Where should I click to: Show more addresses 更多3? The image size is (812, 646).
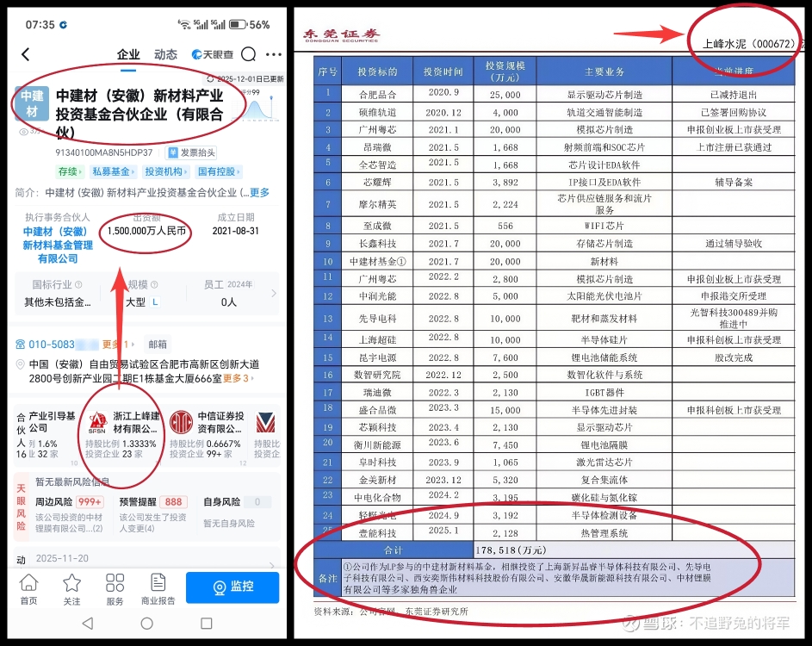point(239,379)
